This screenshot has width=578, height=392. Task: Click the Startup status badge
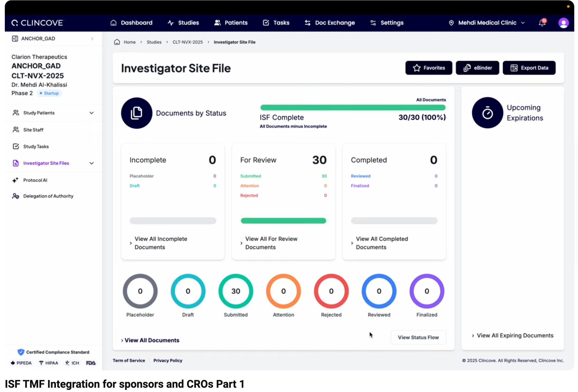click(49, 93)
